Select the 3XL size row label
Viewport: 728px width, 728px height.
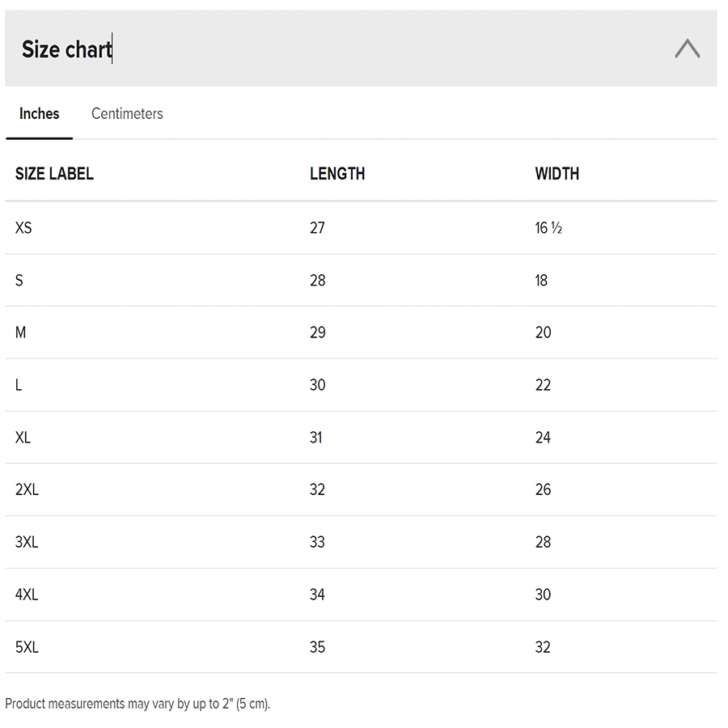(x=27, y=542)
